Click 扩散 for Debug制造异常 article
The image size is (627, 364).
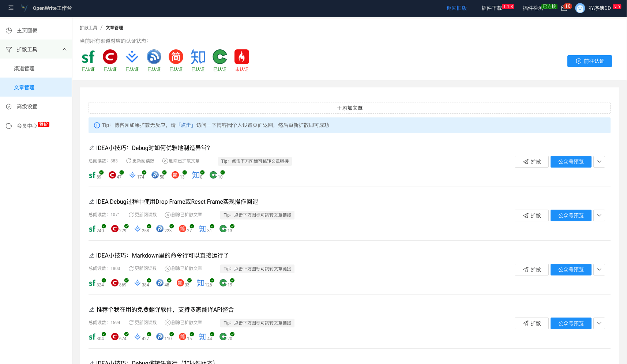pos(532,162)
